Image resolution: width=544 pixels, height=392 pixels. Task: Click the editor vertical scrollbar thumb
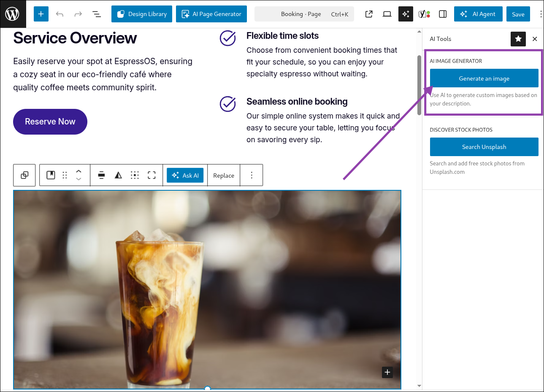point(419,85)
